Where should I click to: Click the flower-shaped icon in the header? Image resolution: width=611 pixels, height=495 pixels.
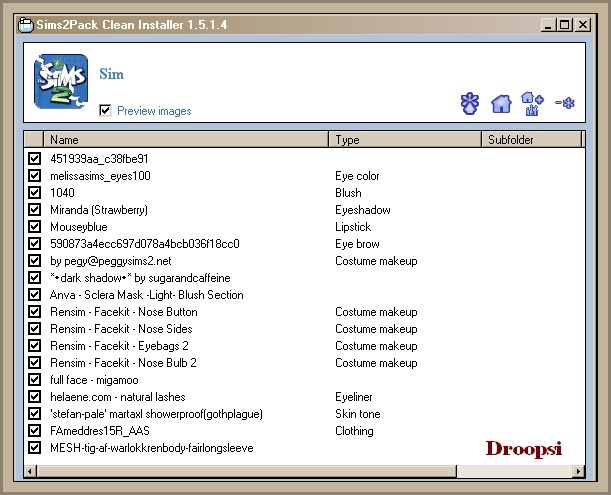coord(470,103)
